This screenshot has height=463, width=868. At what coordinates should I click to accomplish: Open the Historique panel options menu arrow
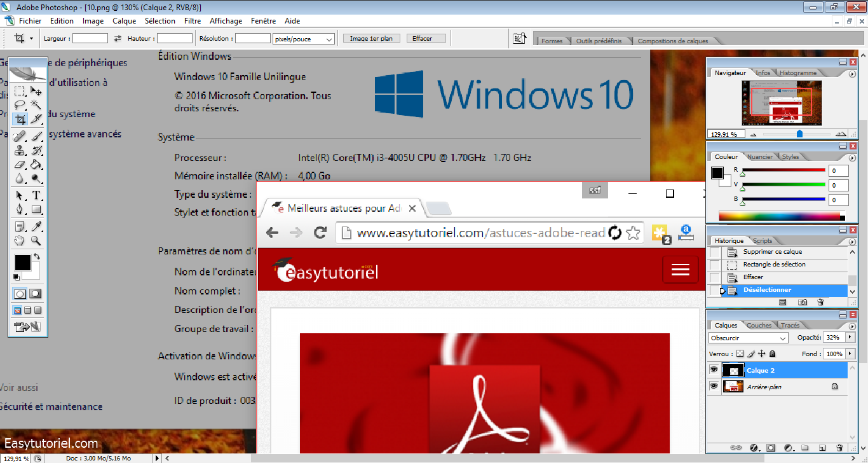(851, 242)
